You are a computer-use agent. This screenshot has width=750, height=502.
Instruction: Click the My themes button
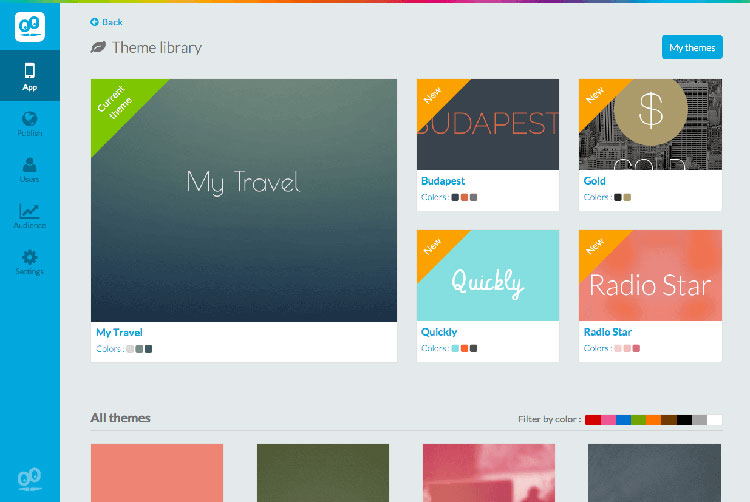[x=691, y=47]
